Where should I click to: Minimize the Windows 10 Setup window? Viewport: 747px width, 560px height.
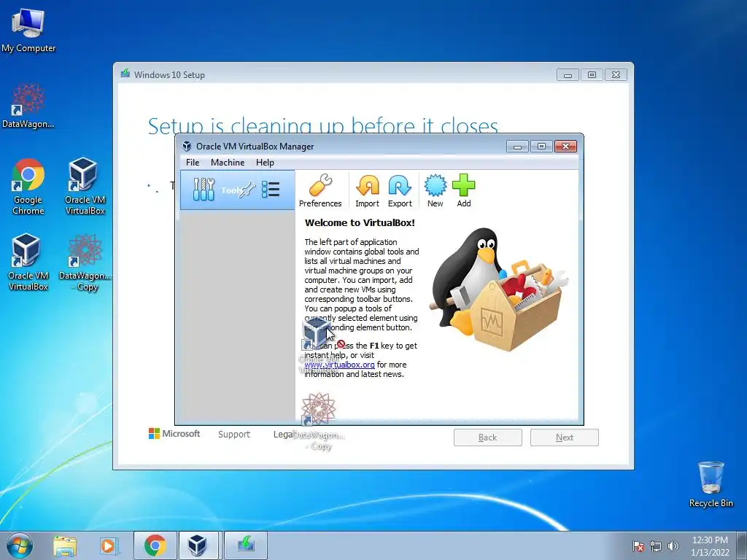(568, 75)
